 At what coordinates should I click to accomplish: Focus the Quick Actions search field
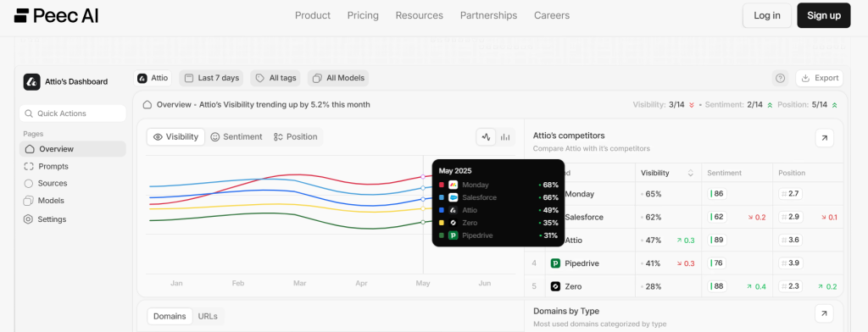(73, 113)
